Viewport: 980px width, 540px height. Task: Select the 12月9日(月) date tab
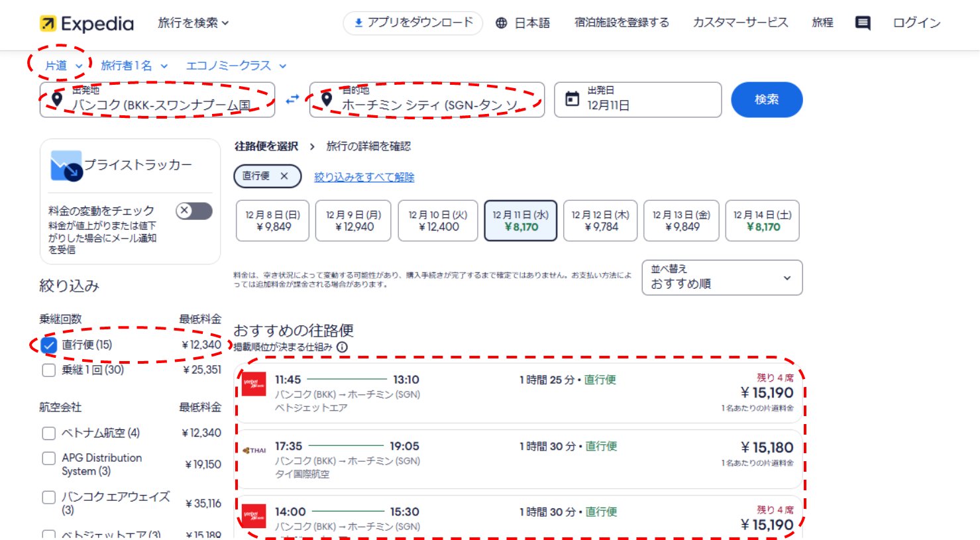coord(353,221)
